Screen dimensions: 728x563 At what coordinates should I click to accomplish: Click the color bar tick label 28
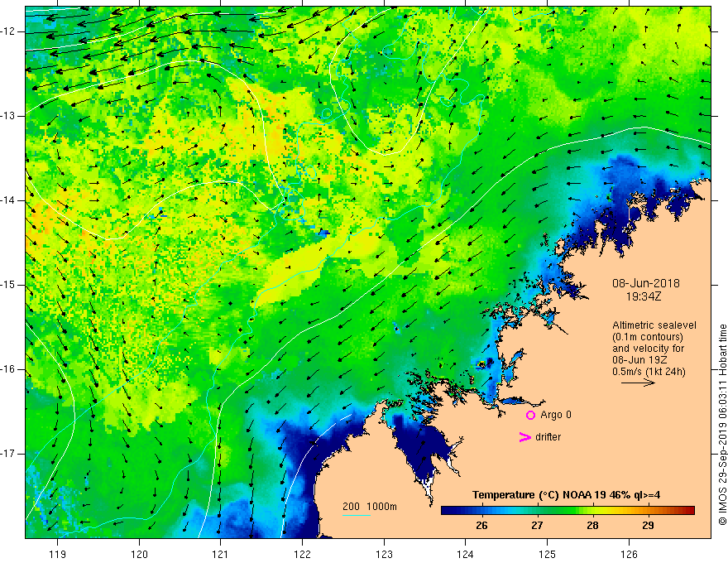click(592, 526)
